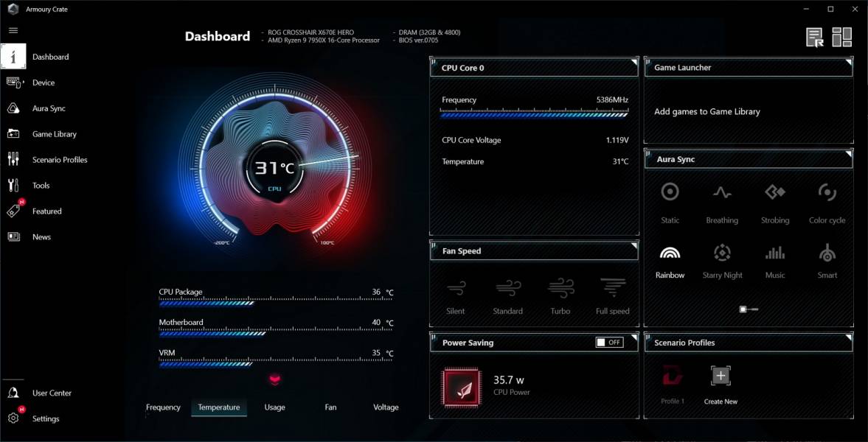
Task: Minimize the Armoury Crate window
Action: point(806,9)
